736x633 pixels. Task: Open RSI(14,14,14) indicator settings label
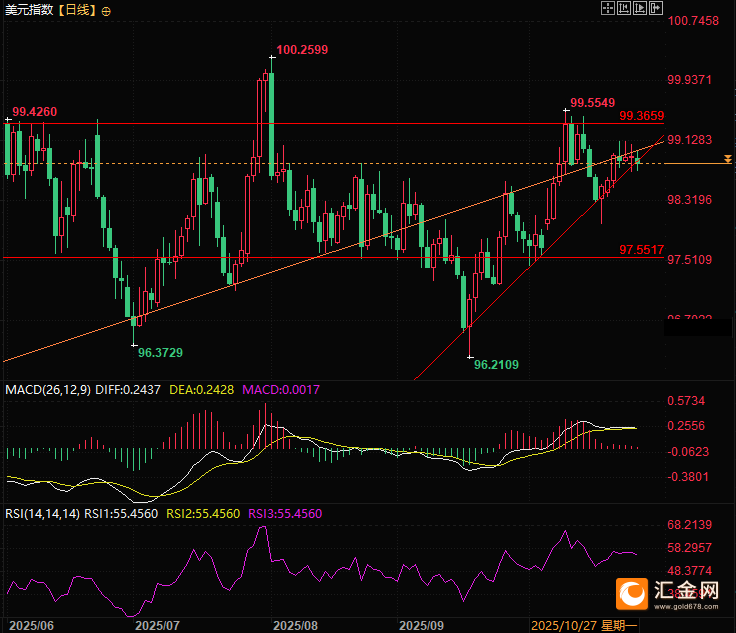(x=40, y=513)
